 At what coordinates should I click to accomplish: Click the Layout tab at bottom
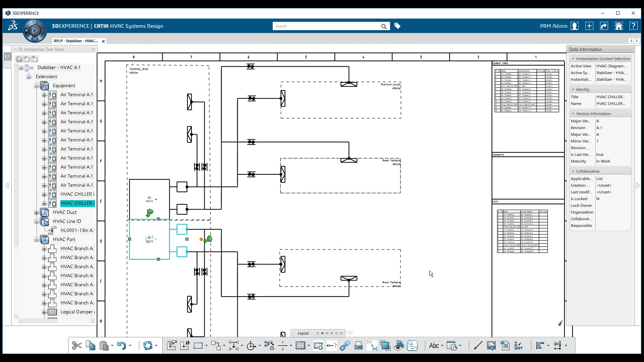click(303, 333)
